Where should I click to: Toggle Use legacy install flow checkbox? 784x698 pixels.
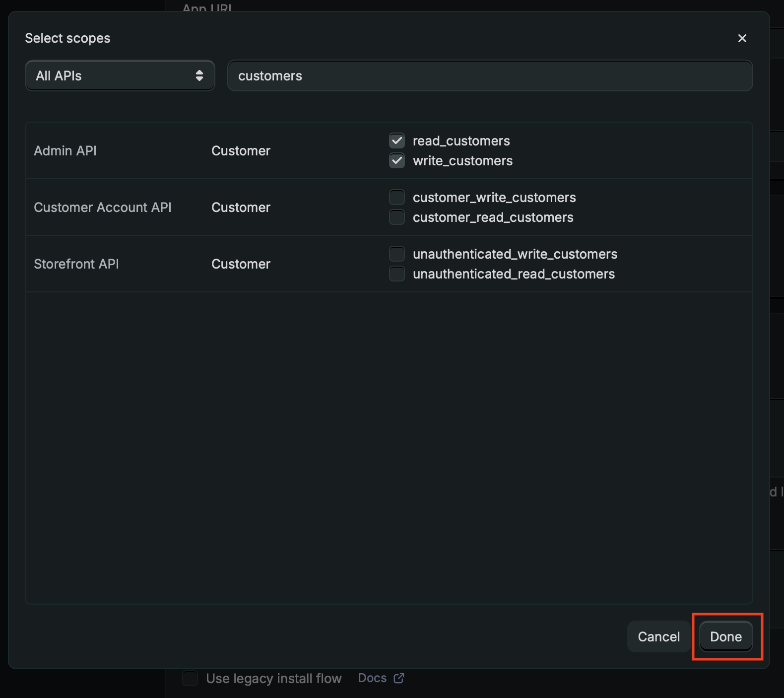point(190,678)
